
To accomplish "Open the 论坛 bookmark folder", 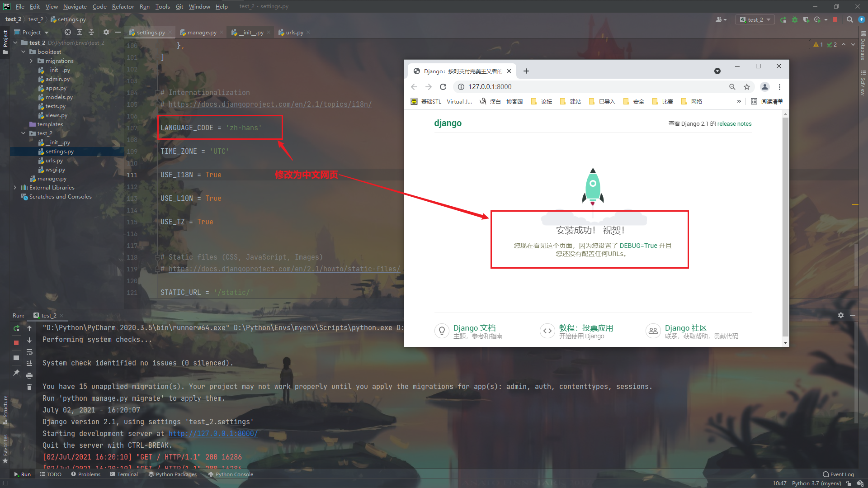I will (x=542, y=101).
